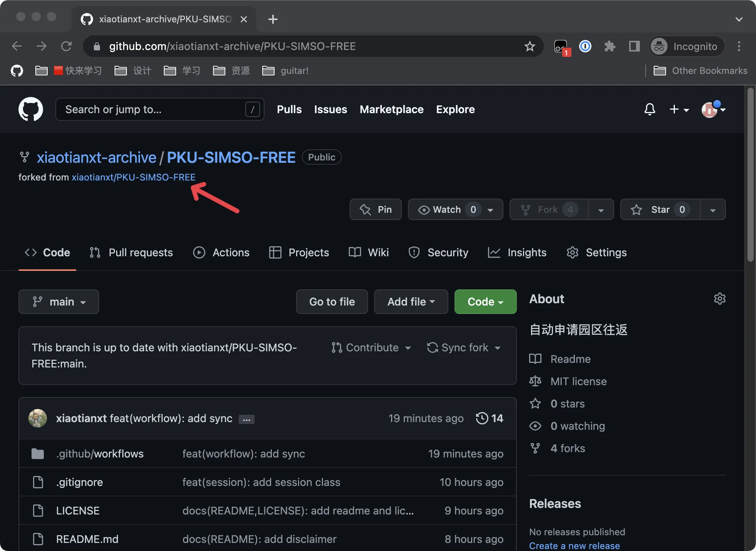756x551 pixels.
Task: Open Pulls in the top navigation
Action: 289,110
